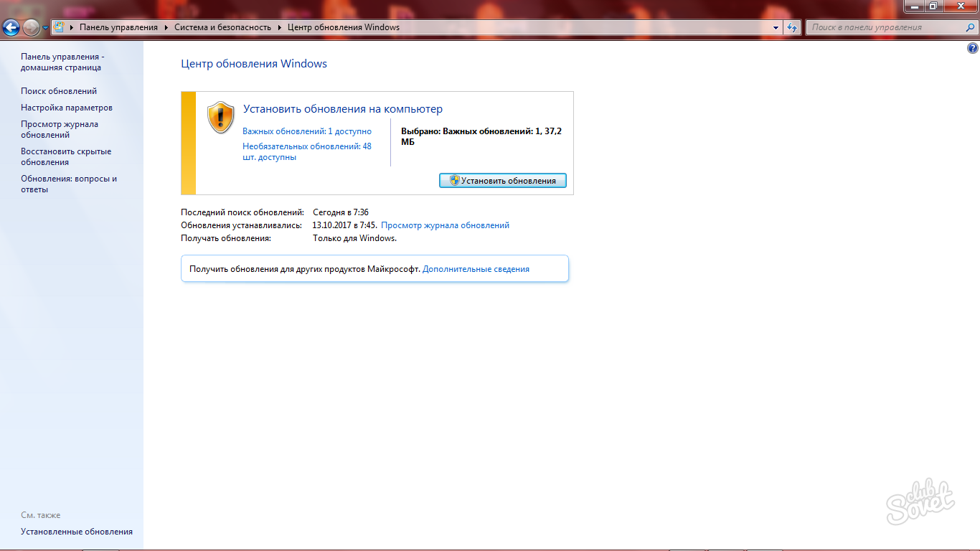
Task: Expand the arrow before 'Система и безопасность' breadcrumb
Action: pos(166,27)
